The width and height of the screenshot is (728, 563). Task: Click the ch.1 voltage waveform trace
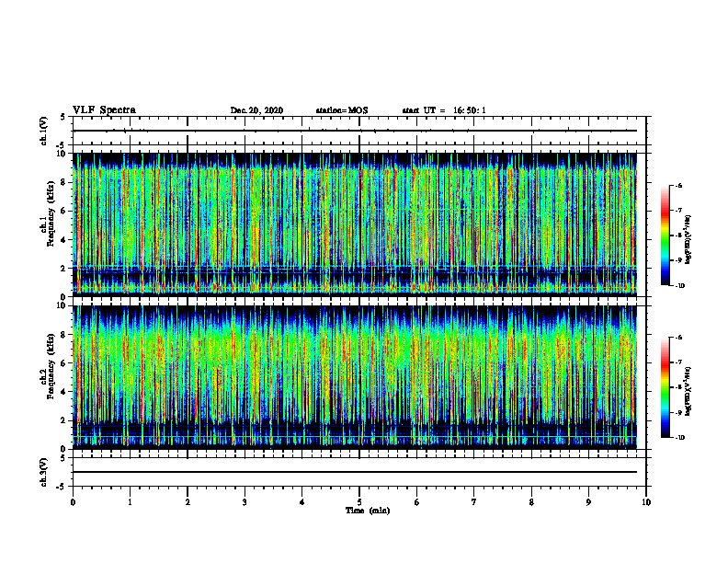pyautogui.click(x=355, y=131)
